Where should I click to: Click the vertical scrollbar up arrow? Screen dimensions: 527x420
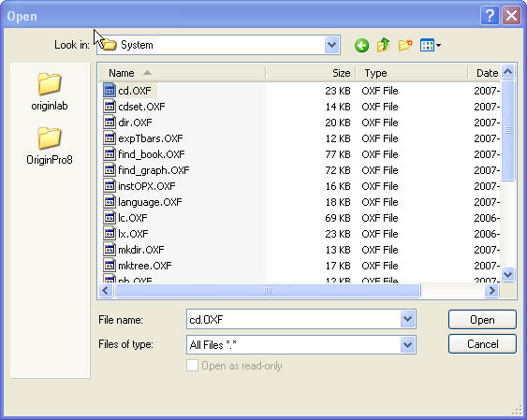[x=508, y=71]
